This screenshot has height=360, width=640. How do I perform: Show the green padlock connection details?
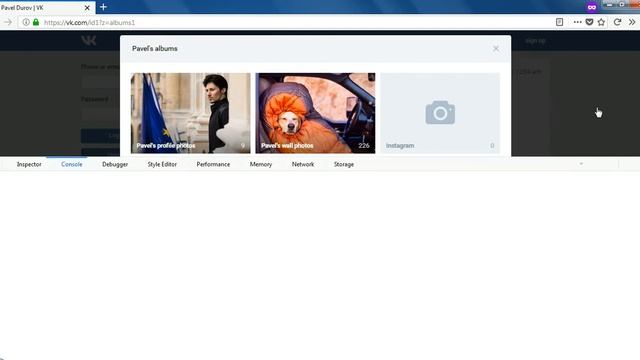[x=36, y=22]
